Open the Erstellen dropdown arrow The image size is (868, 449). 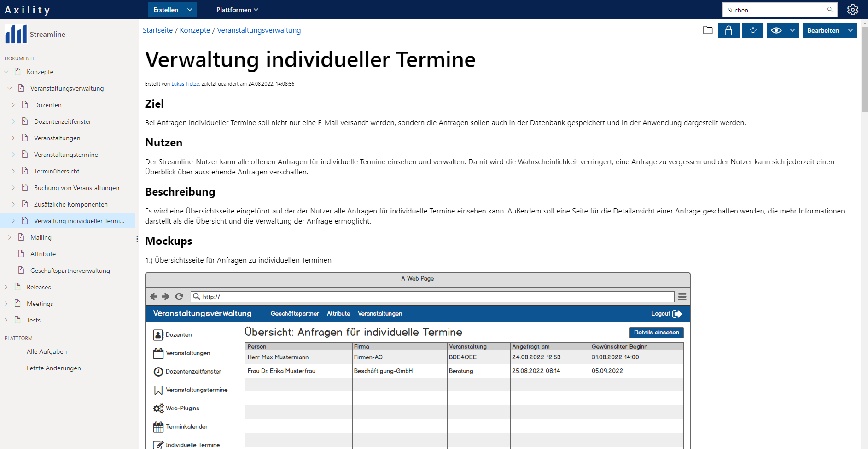190,10
